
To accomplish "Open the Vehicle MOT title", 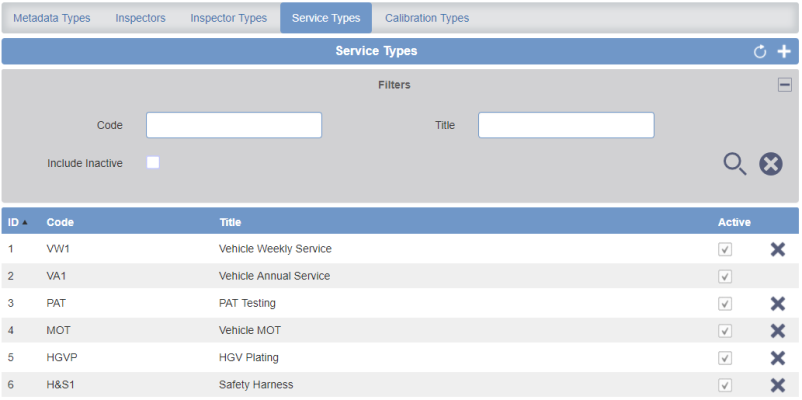I will click(x=250, y=330).
